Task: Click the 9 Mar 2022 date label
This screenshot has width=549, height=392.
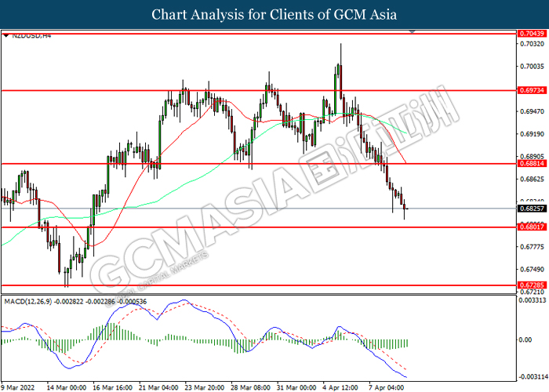Action: (18, 388)
